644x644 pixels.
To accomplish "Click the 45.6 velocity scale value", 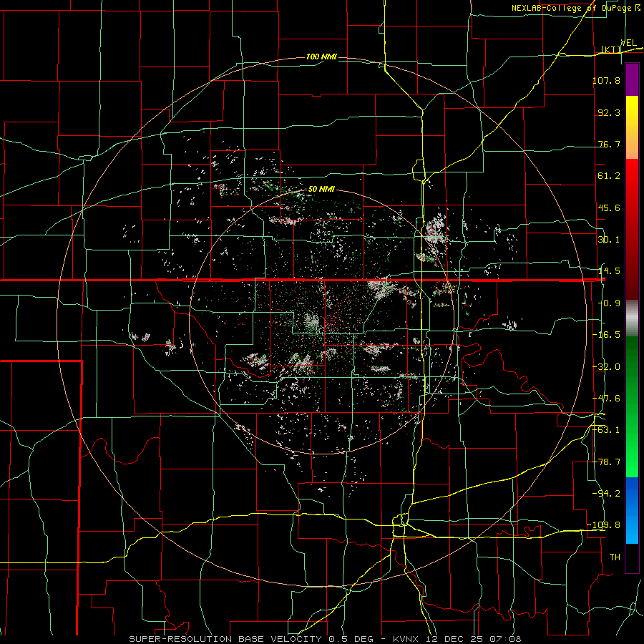I will (609, 208).
